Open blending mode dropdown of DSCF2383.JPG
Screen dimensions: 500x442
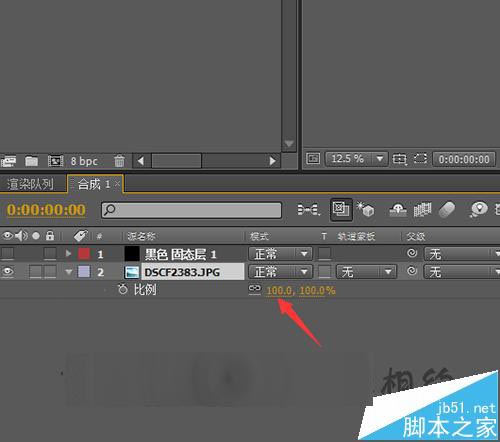coord(280,272)
